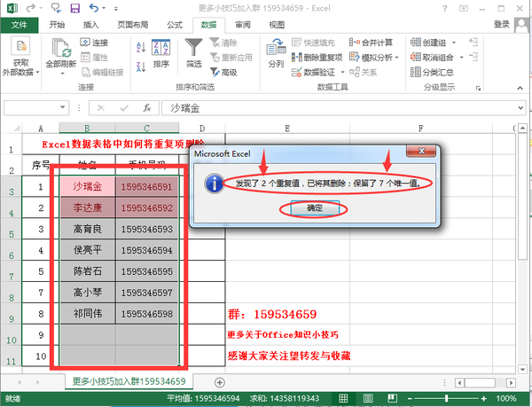The height and width of the screenshot is (407, 532).
Task: Switch to the 开始 home tab
Action: click(57, 25)
